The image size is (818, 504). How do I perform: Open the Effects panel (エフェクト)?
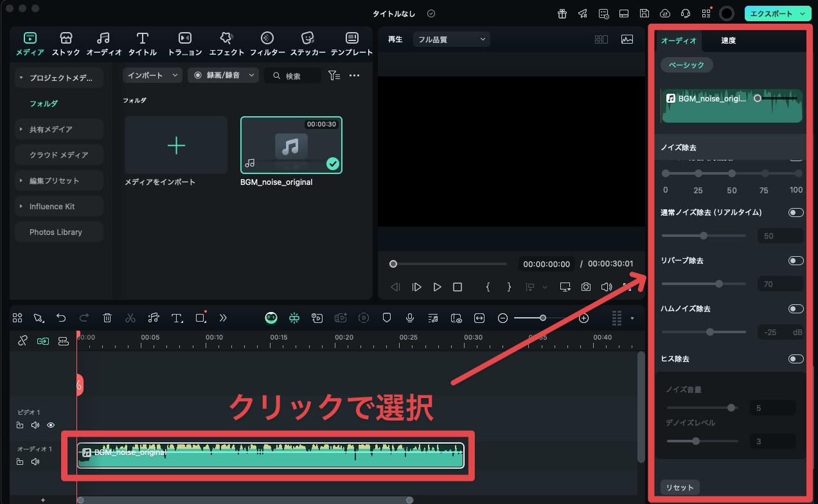point(226,44)
